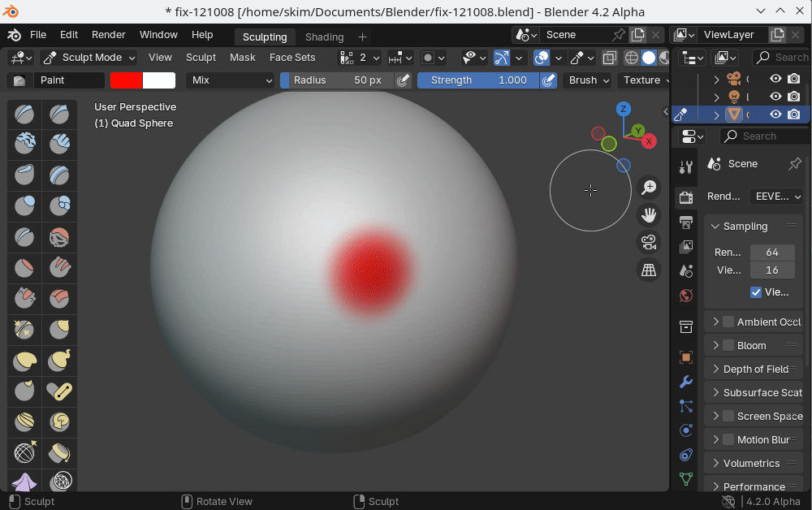The height and width of the screenshot is (510, 812).
Task: Switch to the Shading workspace tab
Action: (324, 37)
